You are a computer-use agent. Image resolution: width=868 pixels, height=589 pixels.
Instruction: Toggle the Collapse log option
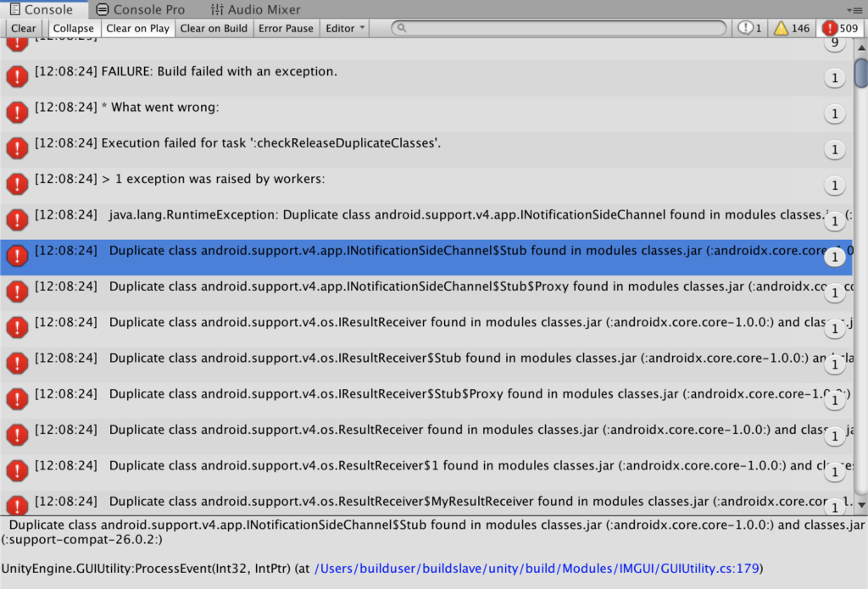(74, 28)
